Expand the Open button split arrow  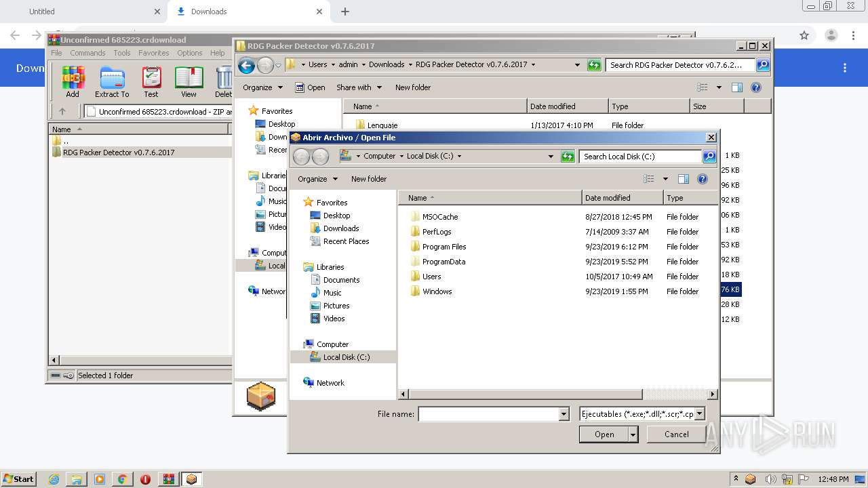[x=633, y=434]
